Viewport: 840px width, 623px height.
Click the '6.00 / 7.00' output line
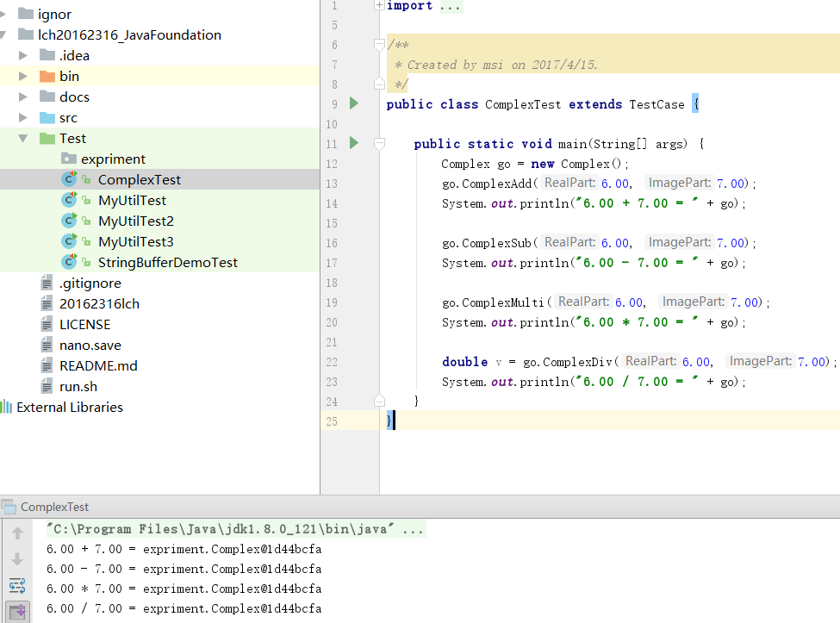[x=184, y=608]
